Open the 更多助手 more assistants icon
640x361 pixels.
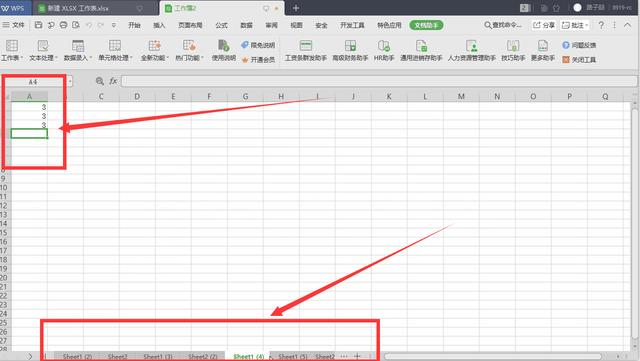coord(542,51)
